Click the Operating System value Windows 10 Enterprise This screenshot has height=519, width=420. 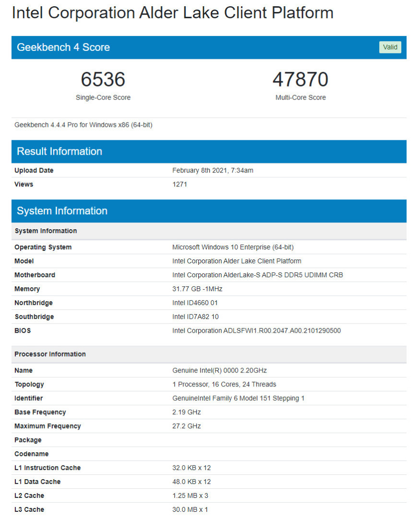[233, 247]
